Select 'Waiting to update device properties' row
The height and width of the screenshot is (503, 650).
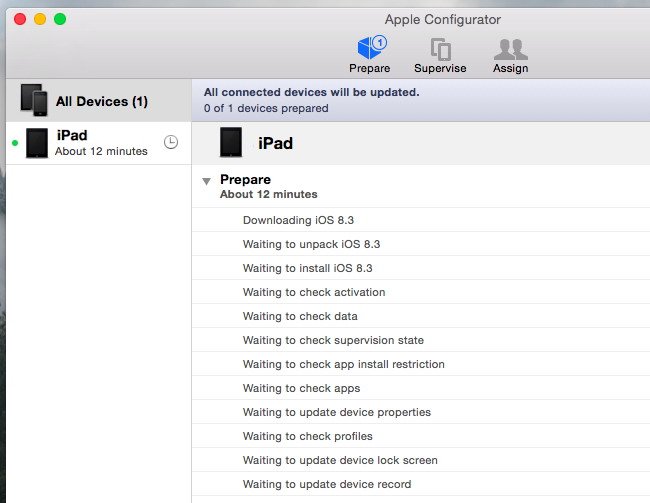[421, 412]
